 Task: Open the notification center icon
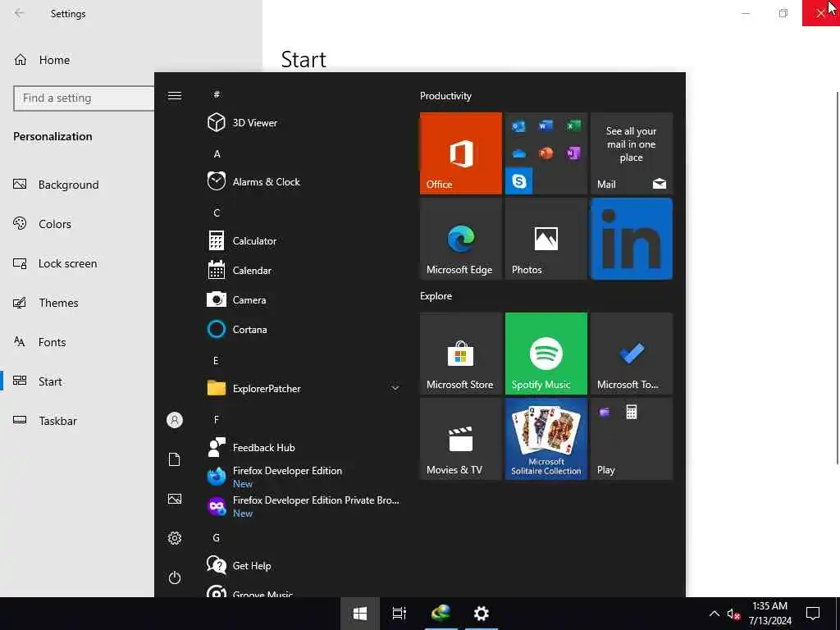coord(813,614)
